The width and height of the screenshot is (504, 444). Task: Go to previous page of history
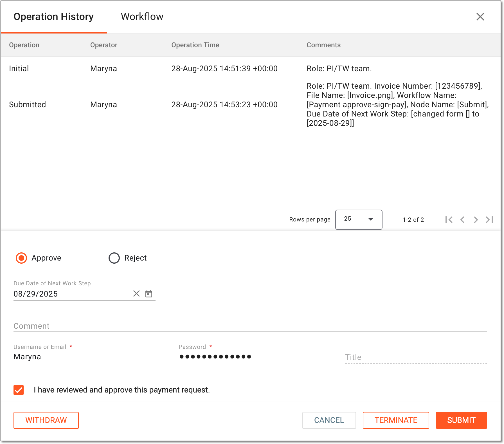tap(462, 220)
